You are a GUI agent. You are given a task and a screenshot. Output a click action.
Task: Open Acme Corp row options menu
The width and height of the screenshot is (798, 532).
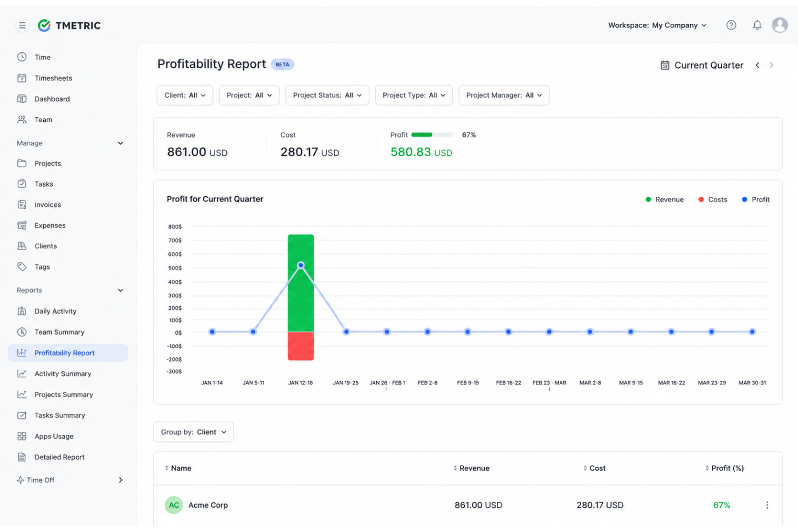[x=767, y=505]
